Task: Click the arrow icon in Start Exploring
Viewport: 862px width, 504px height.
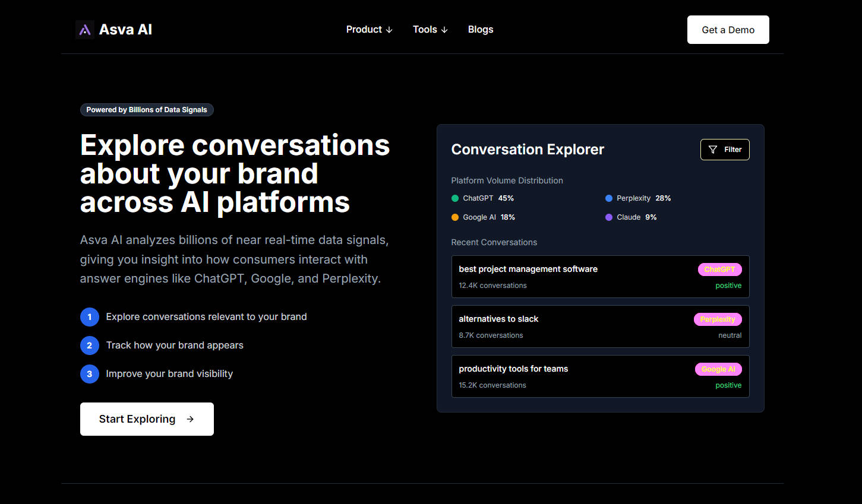Action: 190,419
